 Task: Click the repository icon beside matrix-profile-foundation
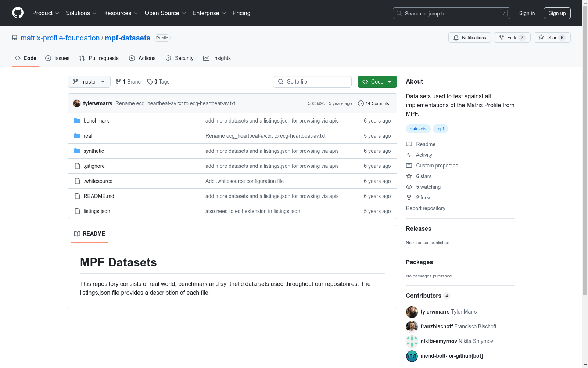pyautogui.click(x=15, y=38)
